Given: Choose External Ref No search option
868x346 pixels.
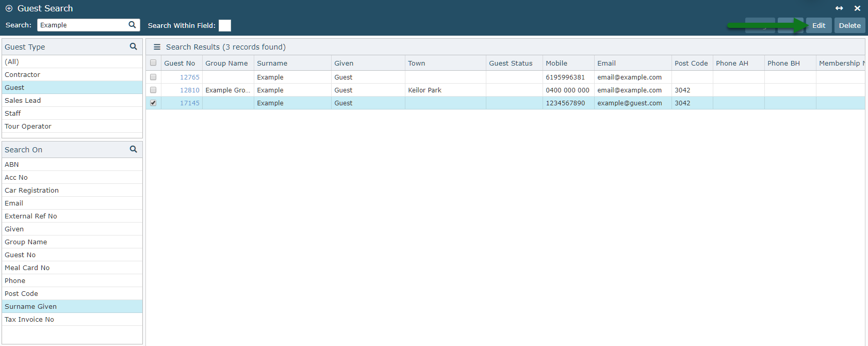Looking at the screenshot, I should click(x=72, y=216).
